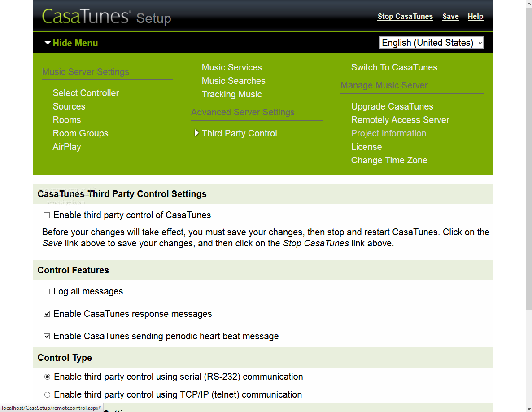Open Remotely Access Server page
This screenshot has width=532, height=412.
[x=400, y=120]
